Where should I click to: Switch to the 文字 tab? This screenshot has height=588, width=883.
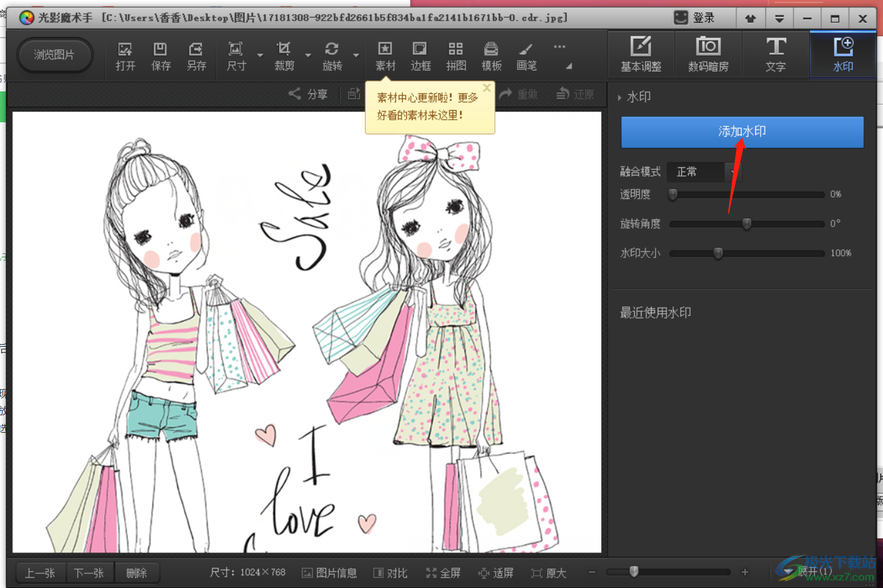click(775, 54)
